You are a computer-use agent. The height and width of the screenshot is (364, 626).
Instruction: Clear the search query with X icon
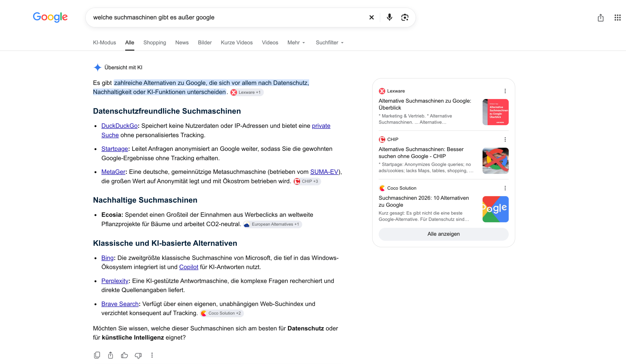pyautogui.click(x=371, y=17)
